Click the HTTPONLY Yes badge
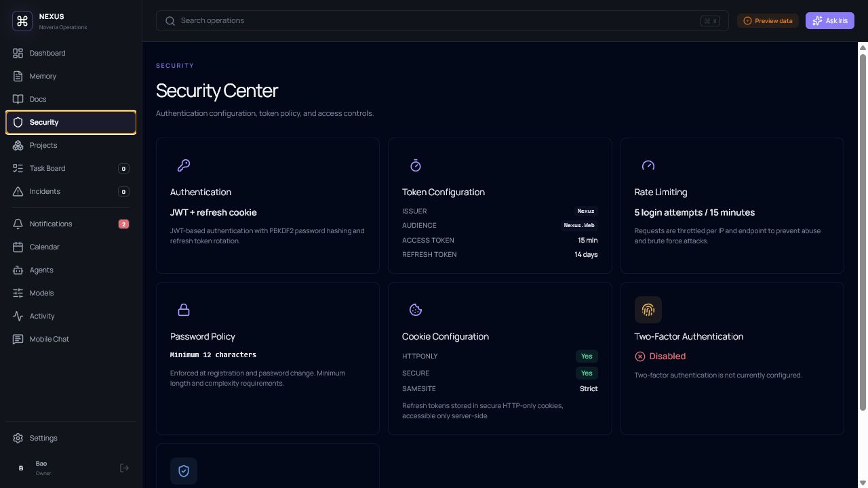The height and width of the screenshot is (488, 868). coord(587,357)
